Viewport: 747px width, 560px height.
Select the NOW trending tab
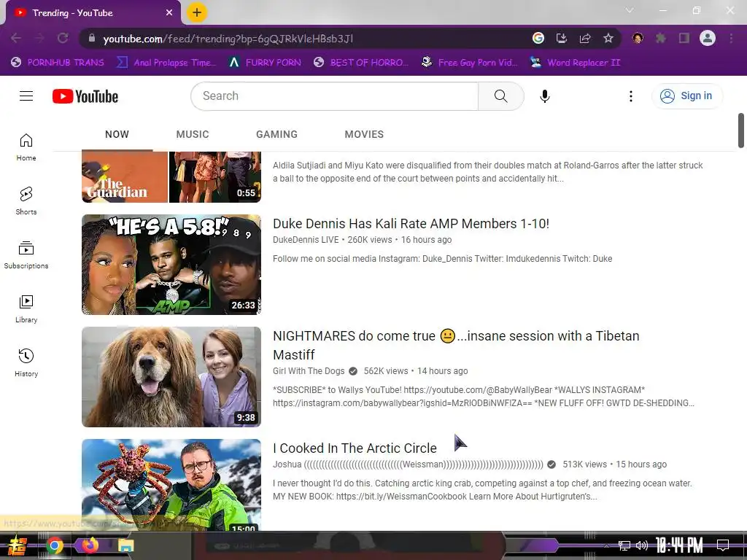pyautogui.click(x=117, y=134)
